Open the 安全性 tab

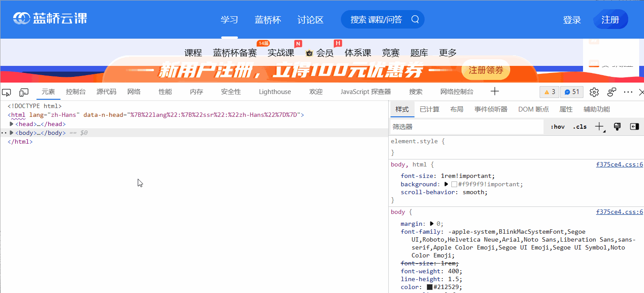click(231, 92)
